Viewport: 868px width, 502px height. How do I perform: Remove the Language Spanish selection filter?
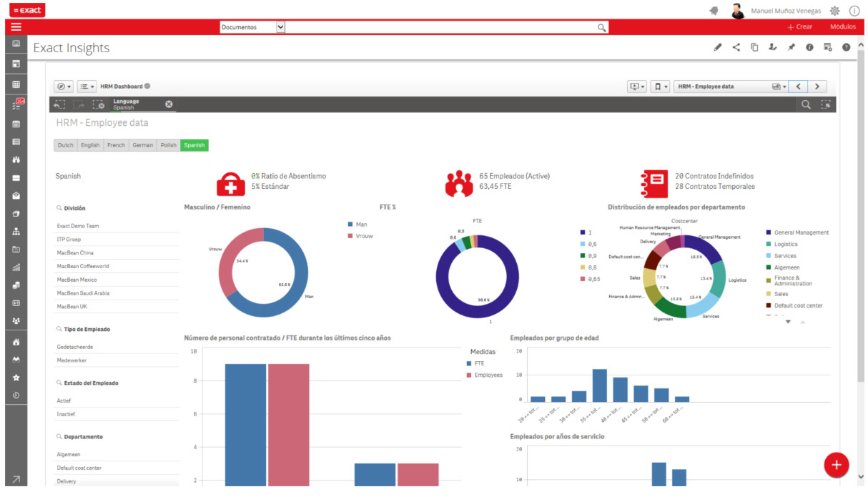[169, 104]
